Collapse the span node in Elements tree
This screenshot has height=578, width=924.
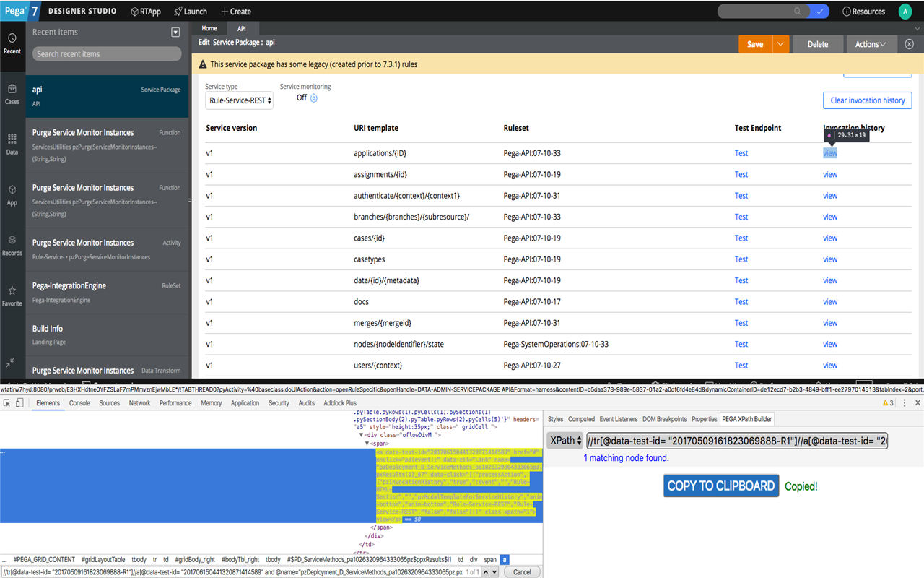coord(367,443)
